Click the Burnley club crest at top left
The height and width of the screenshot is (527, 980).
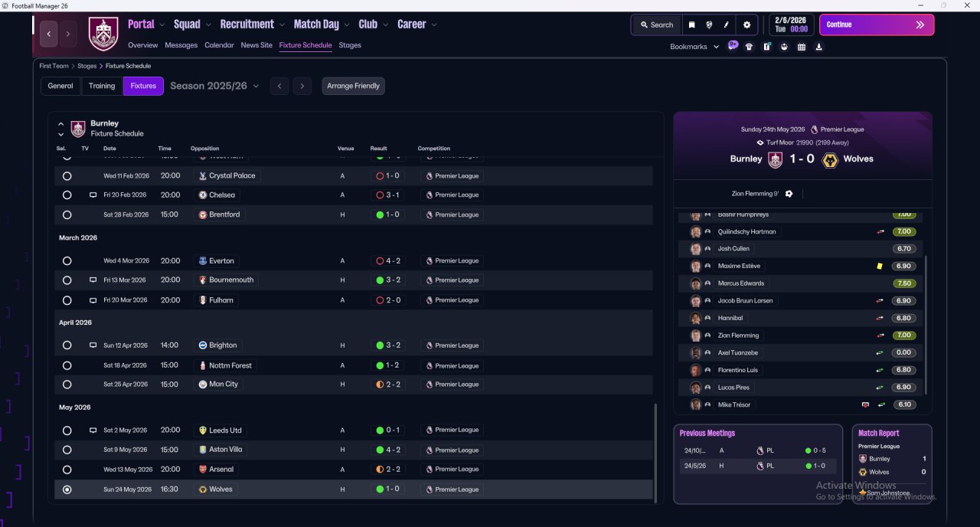[103, 33]
